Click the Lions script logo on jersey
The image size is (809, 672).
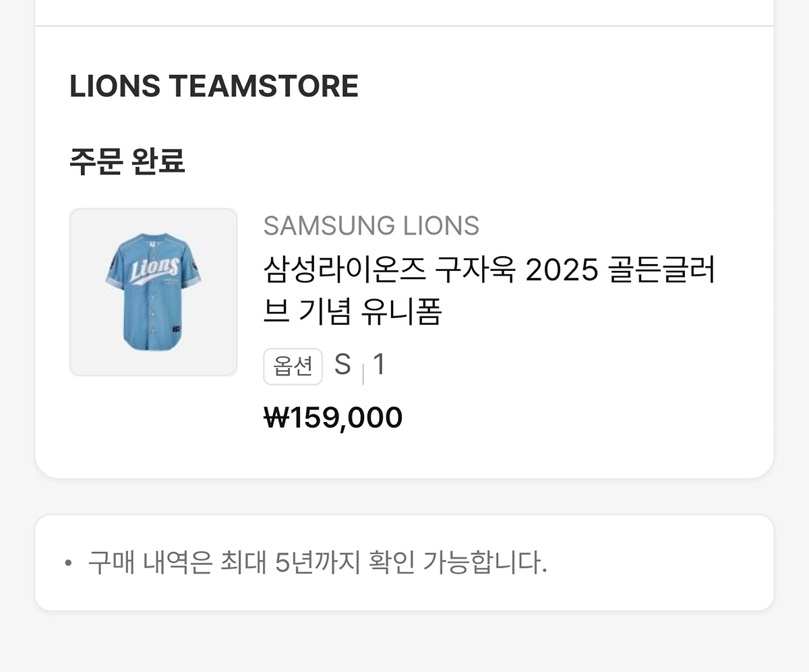(154, 269)
